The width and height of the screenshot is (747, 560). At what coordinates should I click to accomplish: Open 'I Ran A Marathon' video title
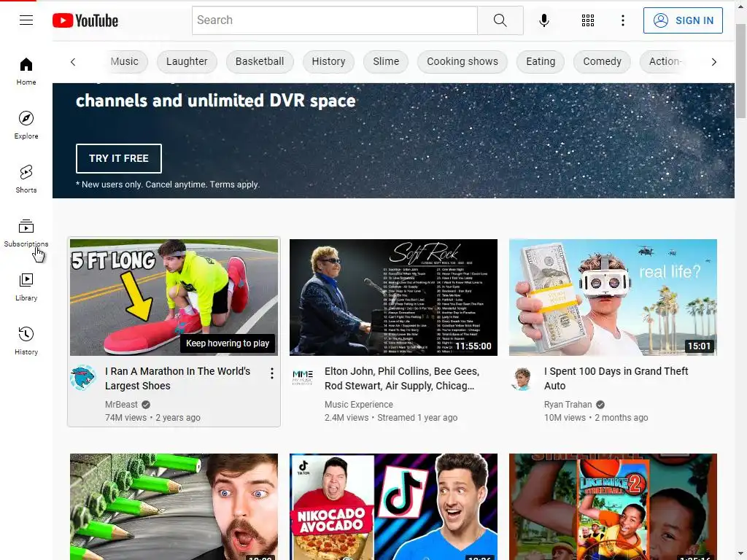177,378
